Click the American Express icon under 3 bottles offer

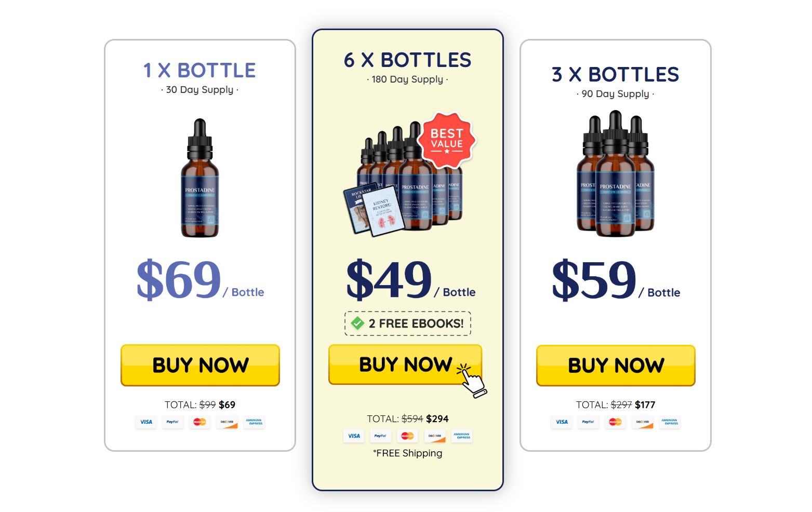669,422
